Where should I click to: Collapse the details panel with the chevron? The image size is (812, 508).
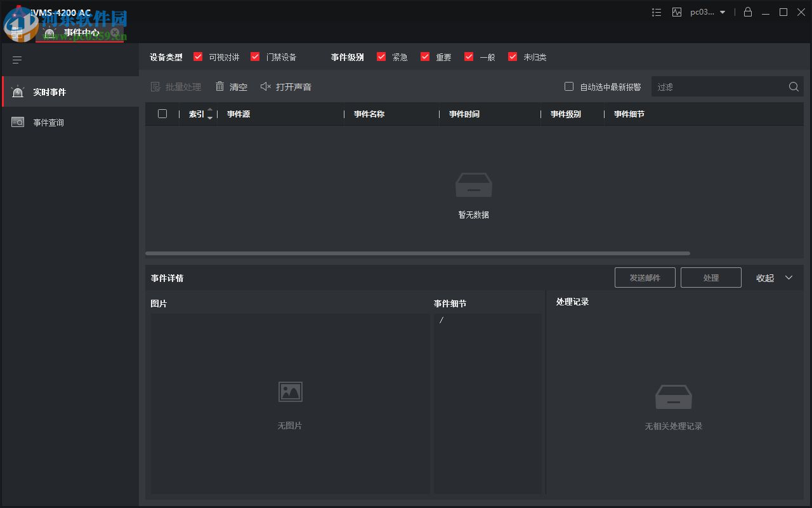pos(789,277)
